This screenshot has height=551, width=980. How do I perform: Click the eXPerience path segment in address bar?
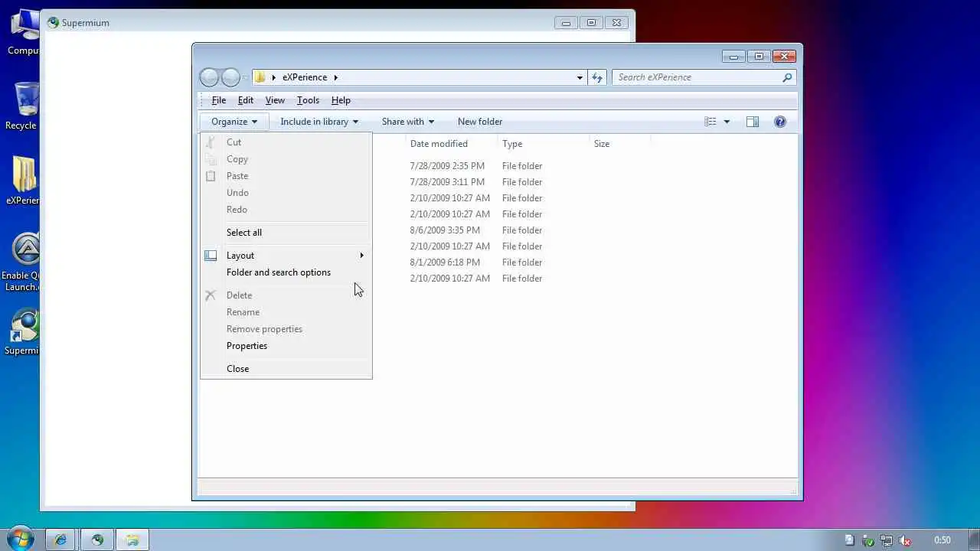pyautogui.click(x=305, y=77)
